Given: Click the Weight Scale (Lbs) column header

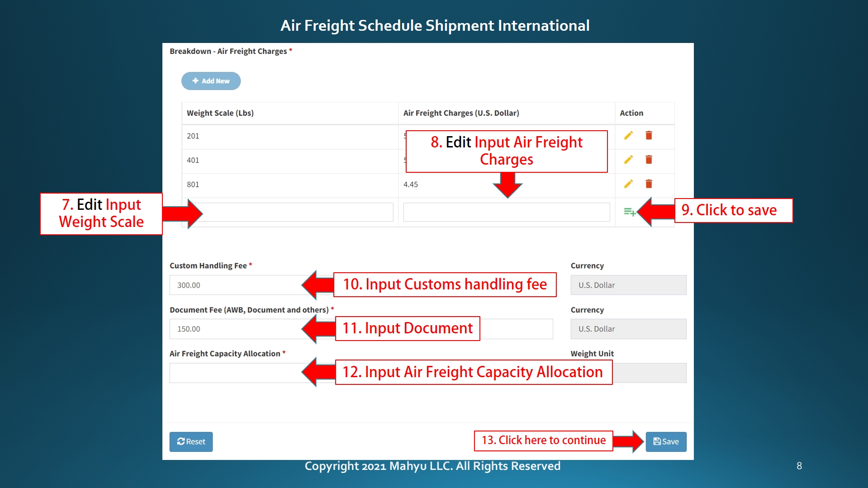Looking at the screenshot, I should (220, 113).
